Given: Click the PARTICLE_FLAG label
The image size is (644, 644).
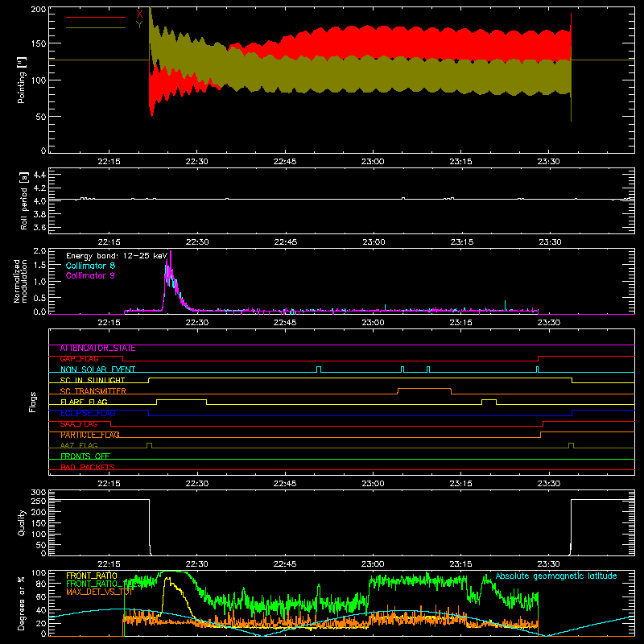Looking at the screenshot, I should click(89, 435).
